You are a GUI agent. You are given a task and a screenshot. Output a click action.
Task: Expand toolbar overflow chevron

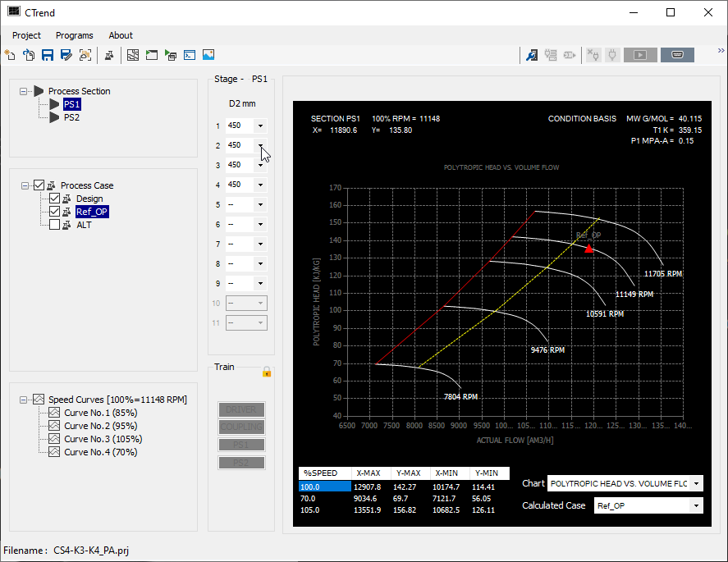click(x=721, y=51)
